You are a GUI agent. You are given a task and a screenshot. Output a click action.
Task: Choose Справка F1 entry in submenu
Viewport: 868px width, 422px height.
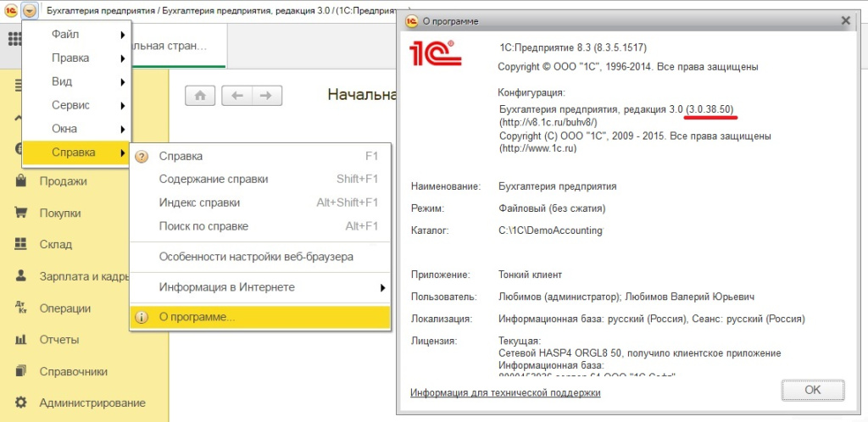[x=260, y=157]
